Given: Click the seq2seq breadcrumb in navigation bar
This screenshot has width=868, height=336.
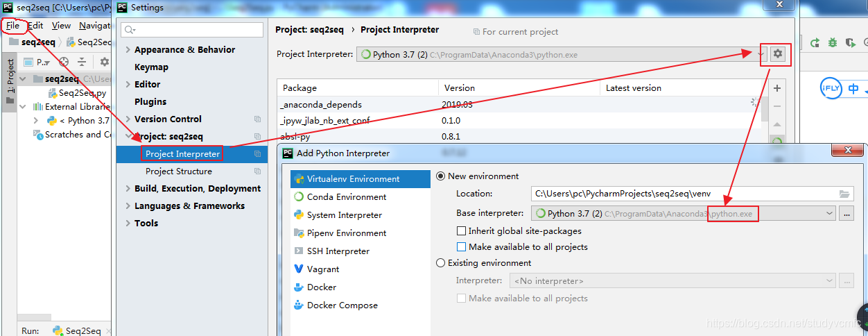Looking at the screenshot, I should pyautogui.click(x=32, y=42).
